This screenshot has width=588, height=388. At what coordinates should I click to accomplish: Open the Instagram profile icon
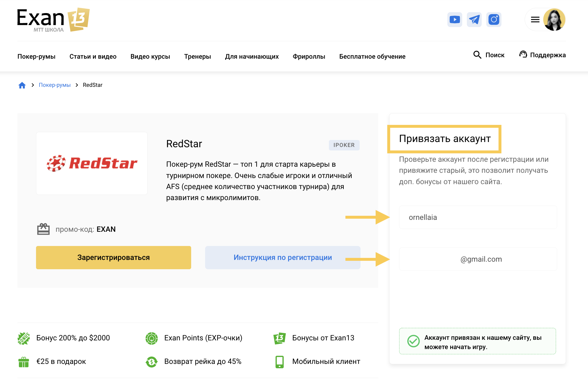click(x=494, y=19)
